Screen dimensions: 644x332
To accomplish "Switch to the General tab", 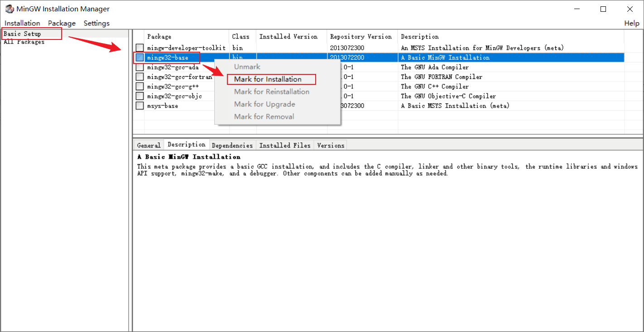I will click(x=149, y=145).
